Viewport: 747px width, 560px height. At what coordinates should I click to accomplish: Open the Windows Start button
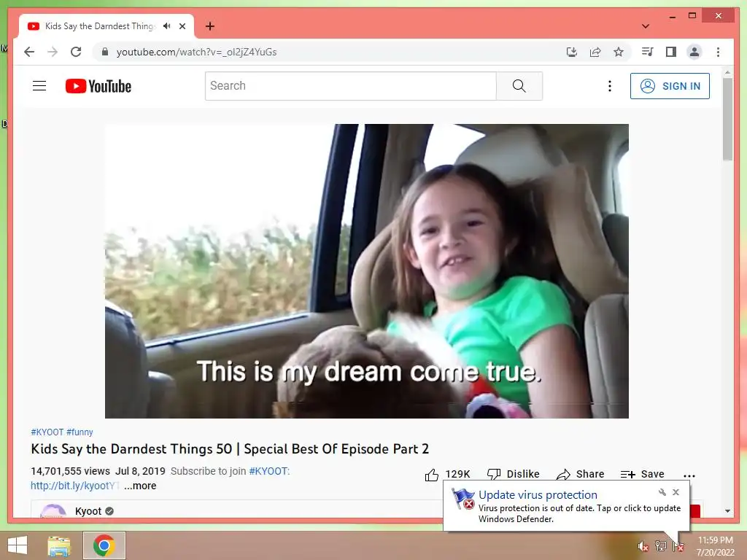point(18,545)
